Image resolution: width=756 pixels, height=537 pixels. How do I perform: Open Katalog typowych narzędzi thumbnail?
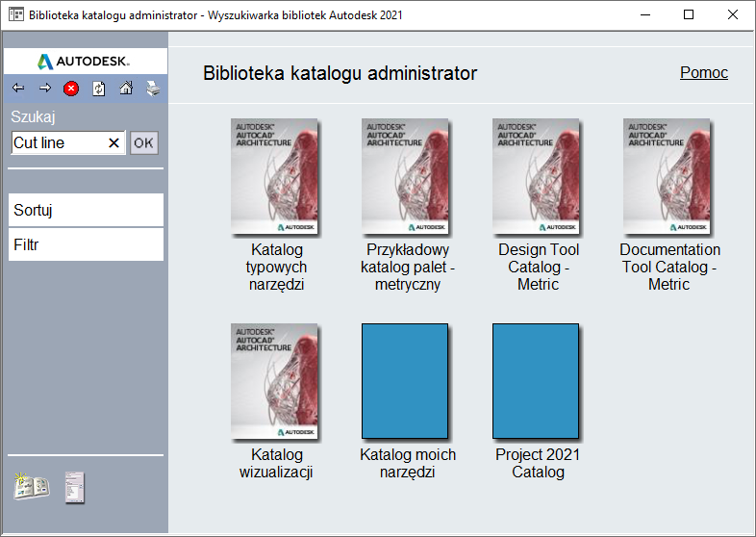[x=274, y=176]
